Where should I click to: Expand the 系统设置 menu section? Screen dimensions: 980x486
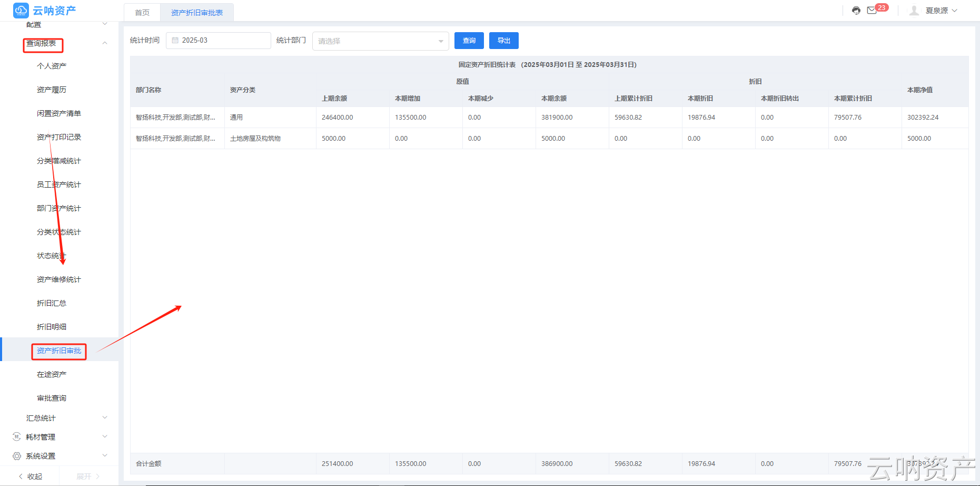point(105,456)
